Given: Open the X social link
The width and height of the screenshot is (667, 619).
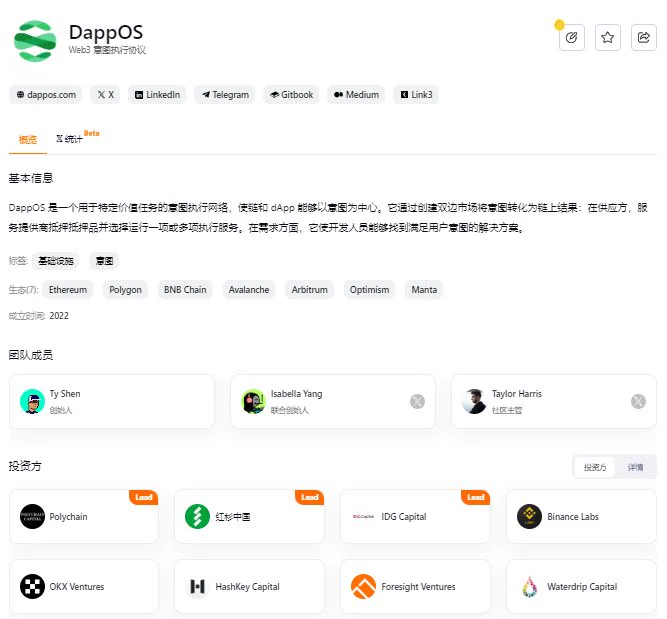Looking at the screenshot, I should click(x=105, y=94).
